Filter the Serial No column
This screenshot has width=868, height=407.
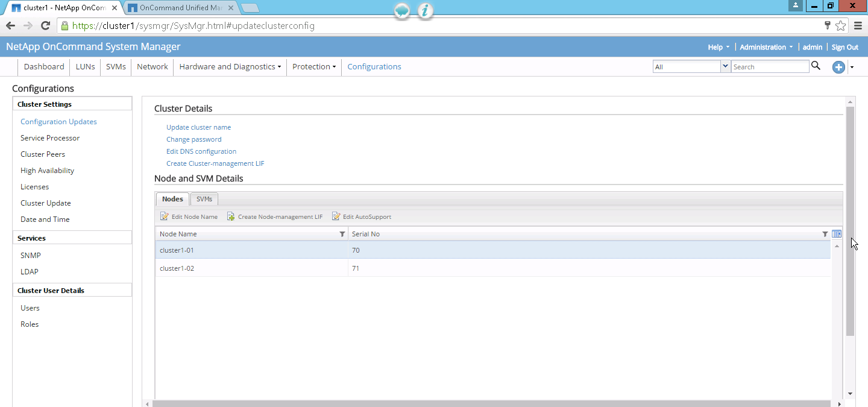825,234
